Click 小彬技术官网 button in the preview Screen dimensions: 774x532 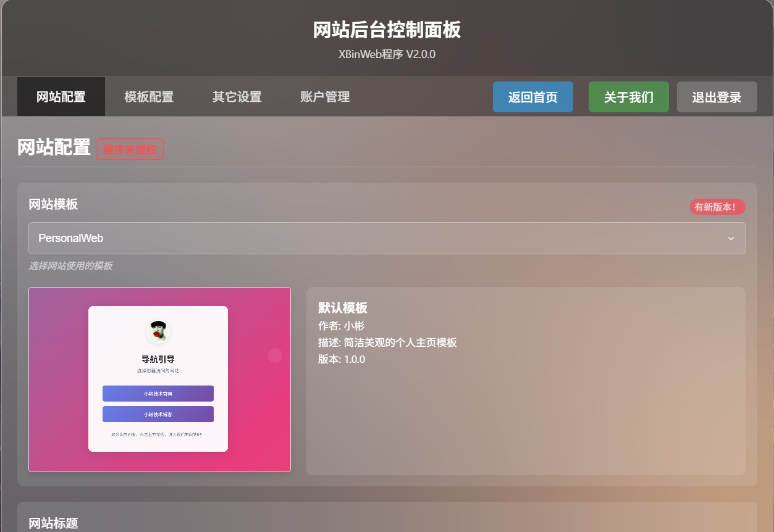pos(158,394)
